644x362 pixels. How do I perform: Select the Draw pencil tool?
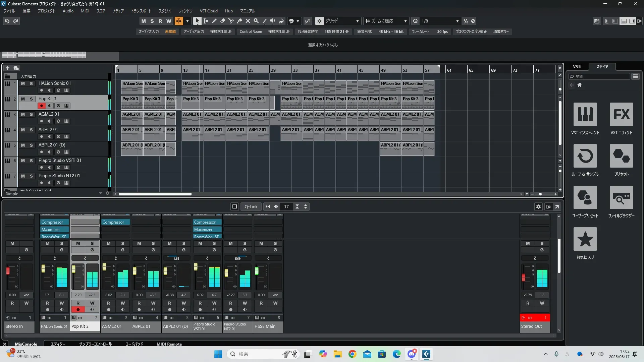[x=214, y=21]
